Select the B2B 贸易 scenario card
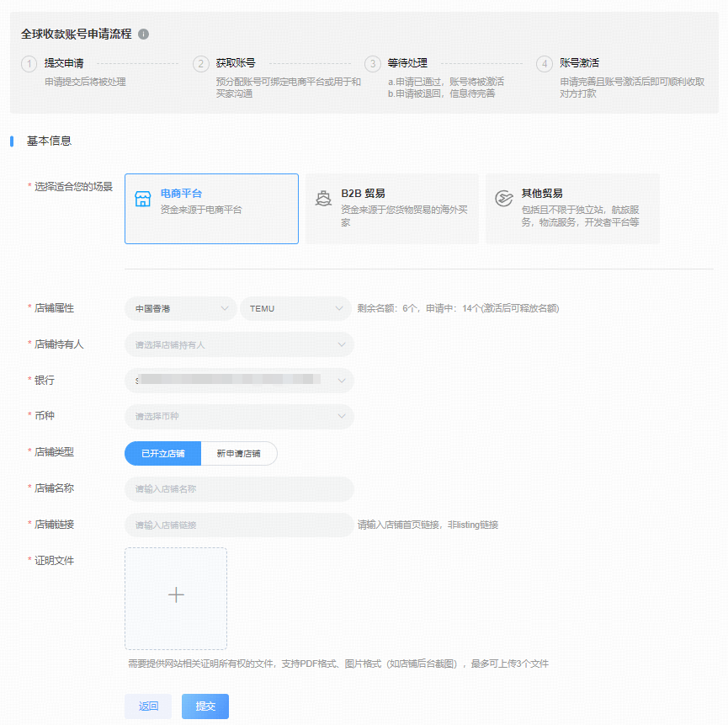 click(392, 209)
